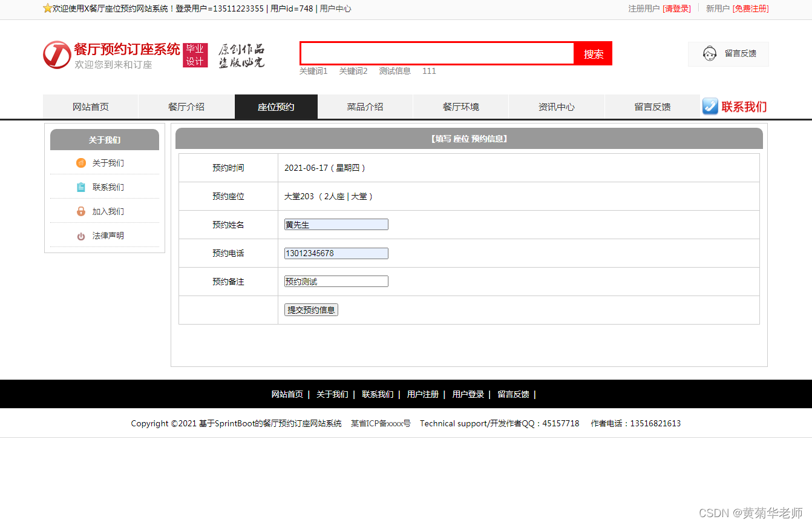Open 网站首页 in the navigation bar
Viewport: 812px width, 525px height.
(x=91, y=107)
